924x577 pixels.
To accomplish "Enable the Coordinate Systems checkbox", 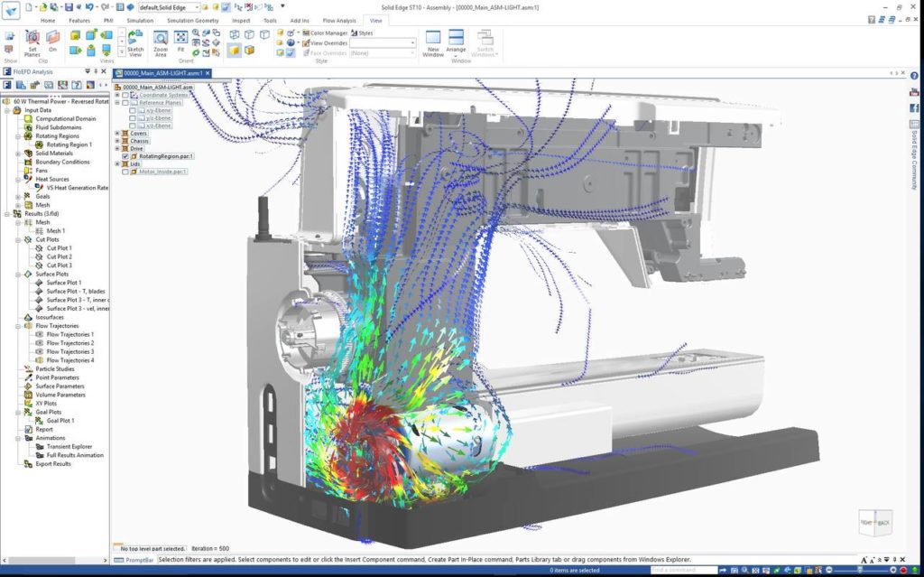I will coord(125,95).
